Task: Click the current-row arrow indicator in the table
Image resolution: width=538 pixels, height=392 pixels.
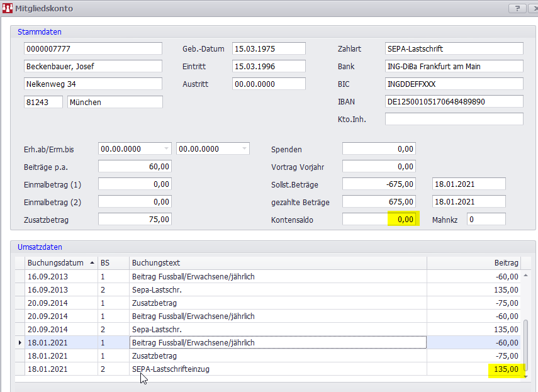Action: click(x=20, y=343)
